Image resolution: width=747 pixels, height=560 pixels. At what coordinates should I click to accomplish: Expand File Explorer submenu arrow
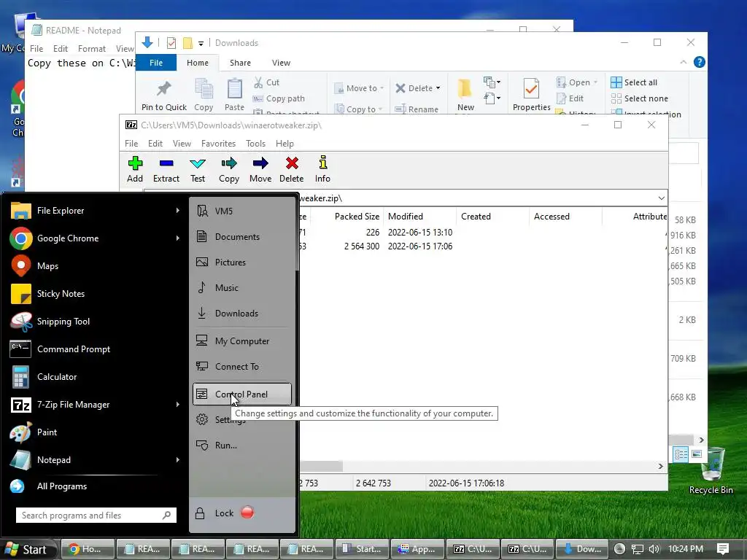[x=178, y=211]
